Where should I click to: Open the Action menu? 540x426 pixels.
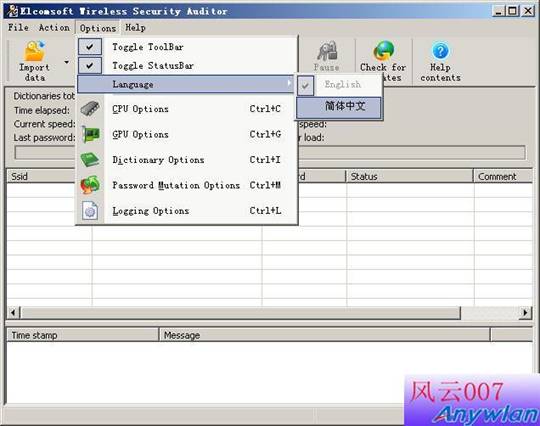click(x=54, y=28)
